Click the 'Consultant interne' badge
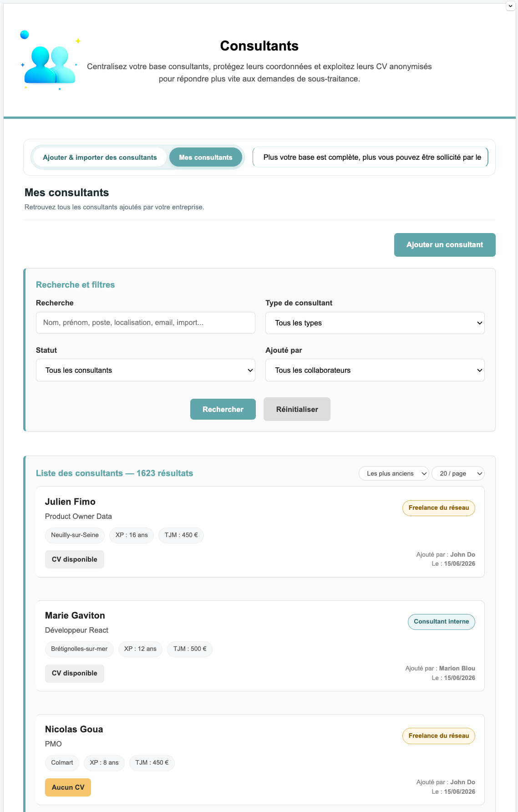 (442, 622)
